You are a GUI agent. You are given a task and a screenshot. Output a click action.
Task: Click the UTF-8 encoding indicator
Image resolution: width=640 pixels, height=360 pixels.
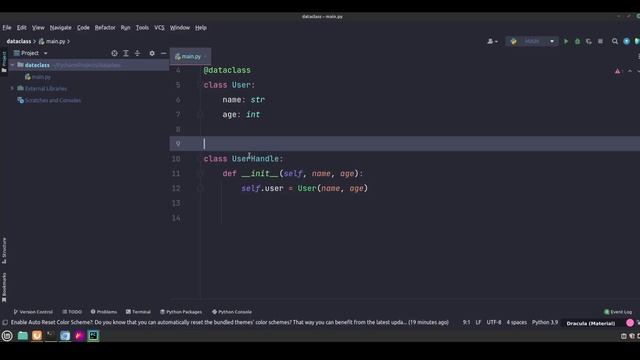pyautogui.click(x=494, y=322)
